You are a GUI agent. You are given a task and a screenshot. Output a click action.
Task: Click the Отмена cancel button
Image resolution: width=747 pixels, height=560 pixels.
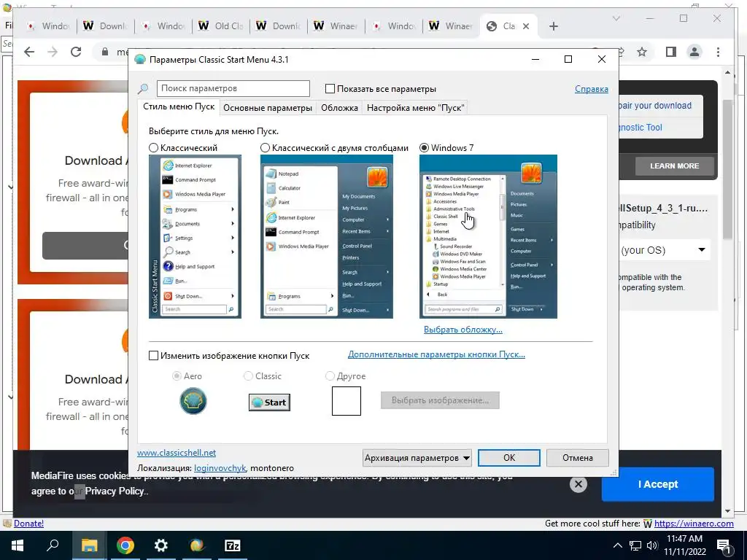[x=578, y=458]
